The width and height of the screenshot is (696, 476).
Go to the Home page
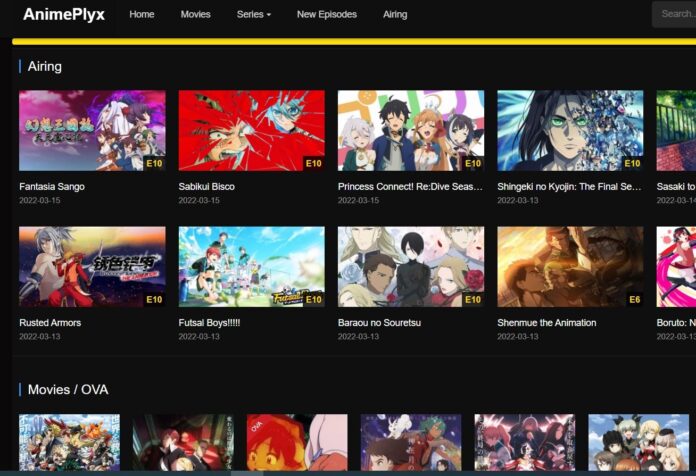click(142, 14)
